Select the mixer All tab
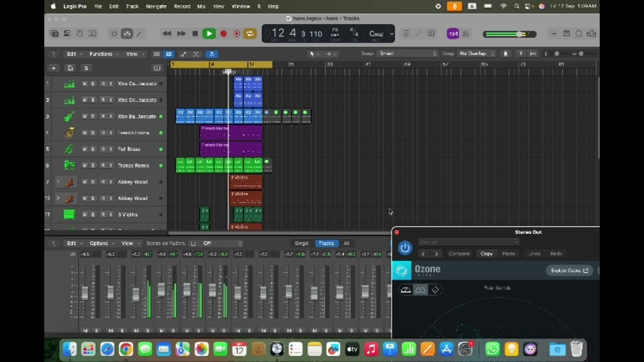Viewport: 644px width, 362px height. (346, 243)
